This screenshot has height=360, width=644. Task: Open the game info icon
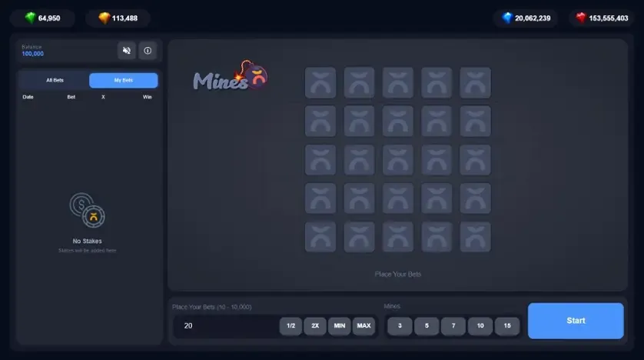click(x=148, y=51)
